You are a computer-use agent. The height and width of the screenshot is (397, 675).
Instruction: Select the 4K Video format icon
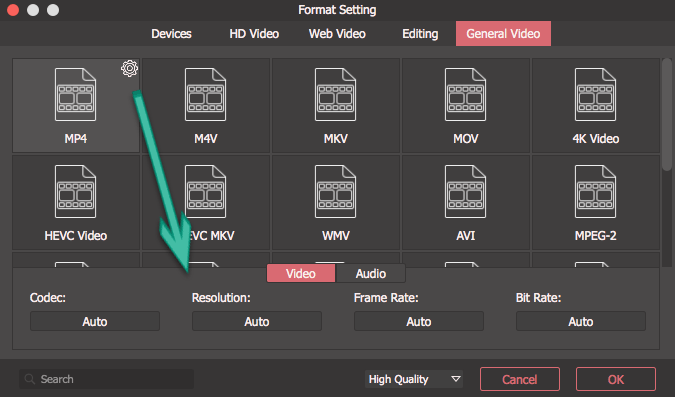click(x=595, y=95)
